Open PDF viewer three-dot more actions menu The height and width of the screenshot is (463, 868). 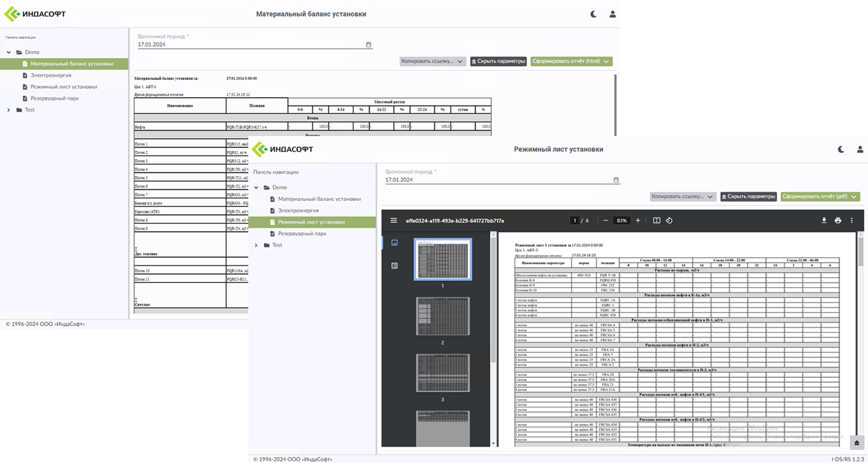click(x=851, y=221)
